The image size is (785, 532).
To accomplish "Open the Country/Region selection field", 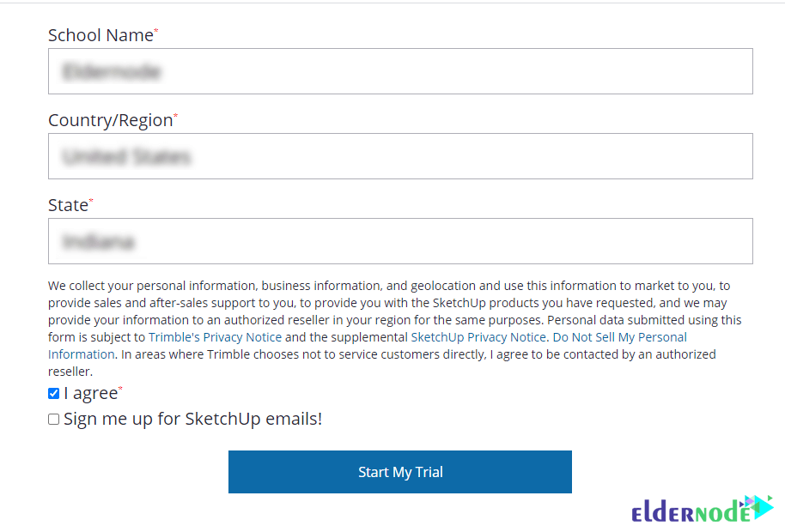I will (400, 156).
